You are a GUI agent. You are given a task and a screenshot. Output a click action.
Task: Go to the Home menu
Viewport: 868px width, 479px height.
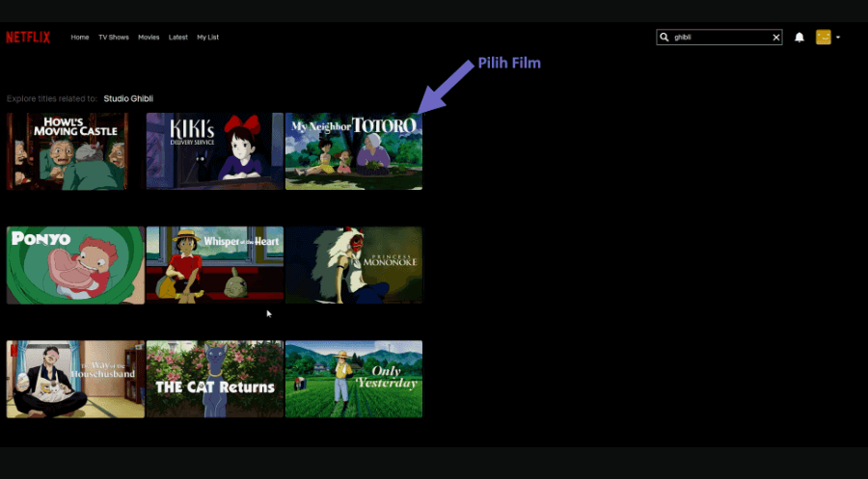(x=80, y=37)
